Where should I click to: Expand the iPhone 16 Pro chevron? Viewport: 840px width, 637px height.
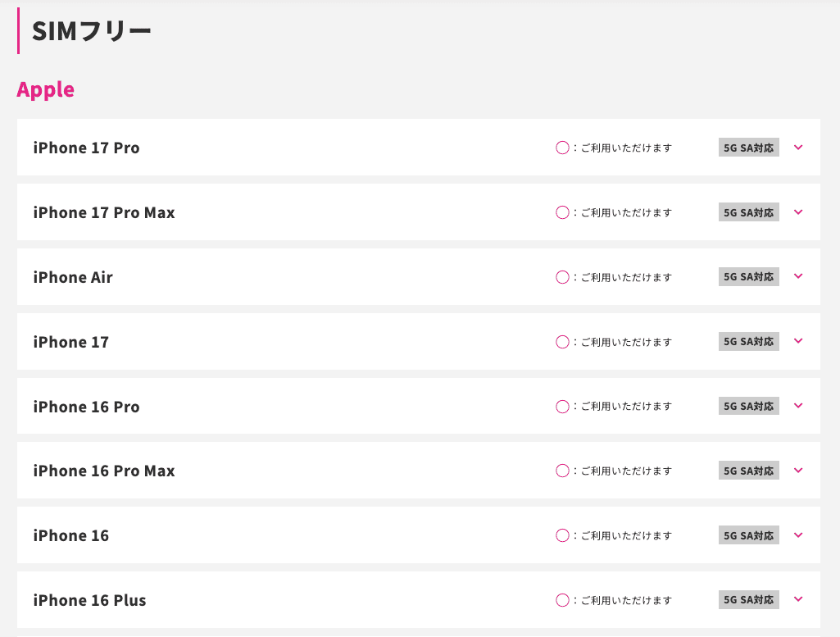[x=798, y=406]
